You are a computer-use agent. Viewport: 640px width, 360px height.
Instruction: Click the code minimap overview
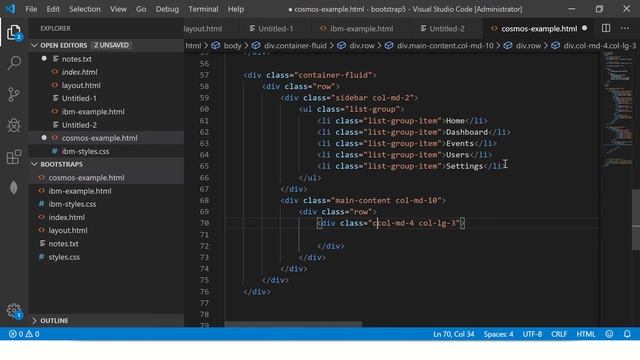(617, 109)
